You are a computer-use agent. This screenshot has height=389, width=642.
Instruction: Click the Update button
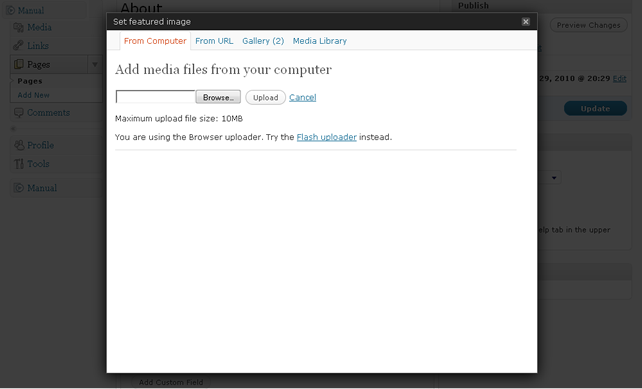pos(595,109)
